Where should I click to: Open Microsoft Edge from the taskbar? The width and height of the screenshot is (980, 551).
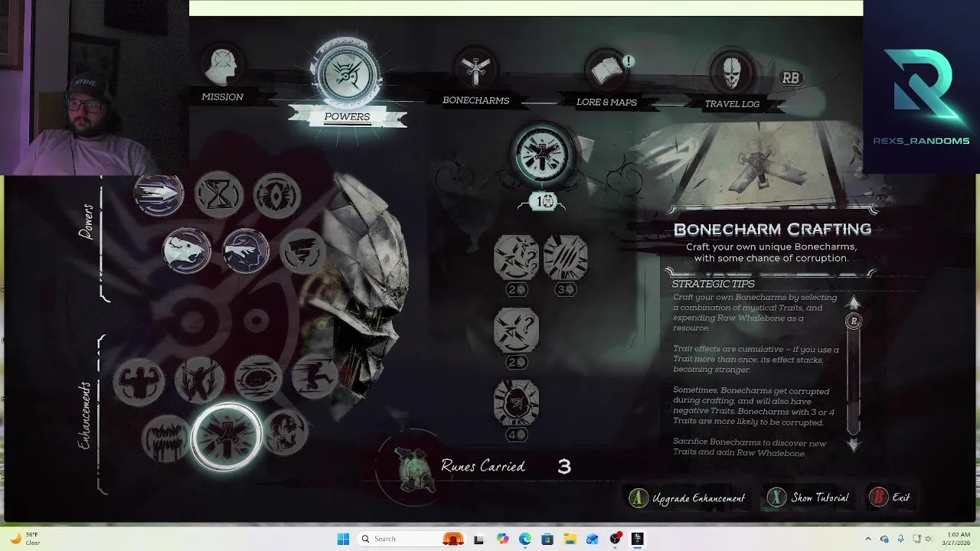click(525, 539)
